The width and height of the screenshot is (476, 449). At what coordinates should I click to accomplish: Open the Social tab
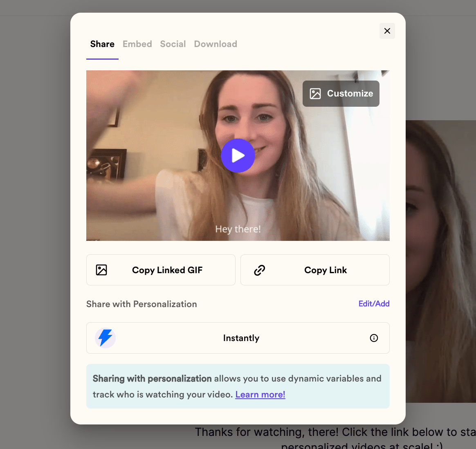click(x=173, y=44)
